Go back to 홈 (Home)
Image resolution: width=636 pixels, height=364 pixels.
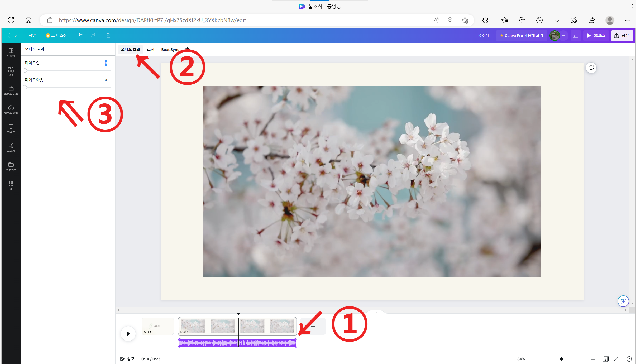(x=13, y=35)
